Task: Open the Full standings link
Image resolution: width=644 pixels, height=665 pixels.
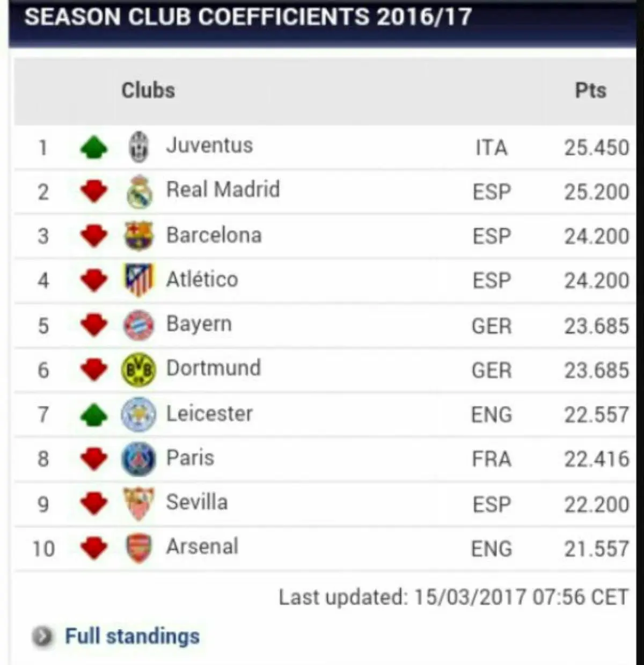Action: pyautogui.click(x=132, y=637)
